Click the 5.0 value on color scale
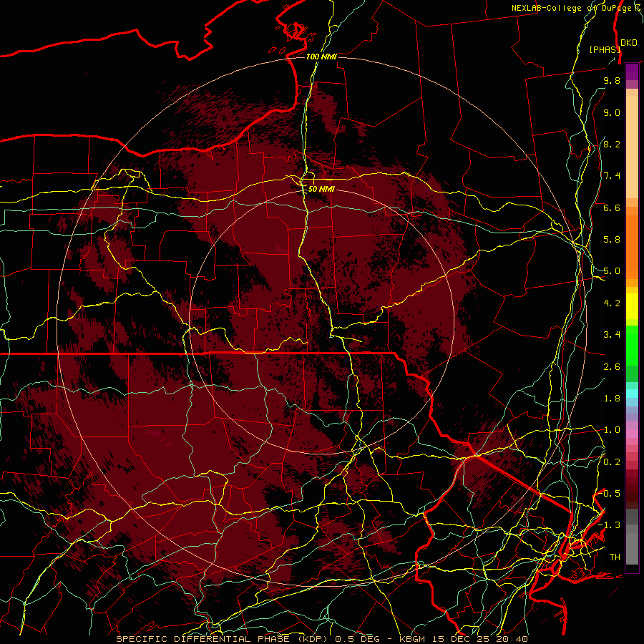644x644 pixels. (612, 271)
